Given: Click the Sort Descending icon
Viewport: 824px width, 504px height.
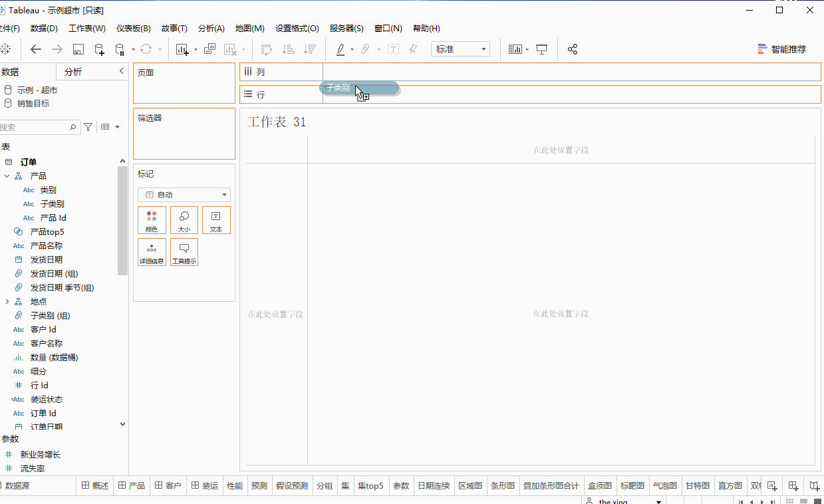Looking at the screenshot, I should pyautogui.click(x=309, y=49).
